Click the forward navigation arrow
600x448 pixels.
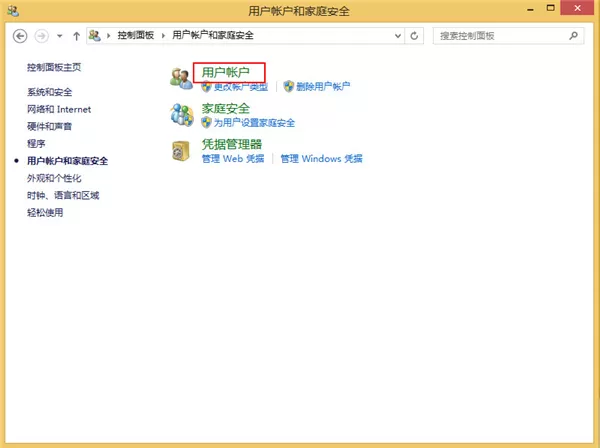pos(41,36)
